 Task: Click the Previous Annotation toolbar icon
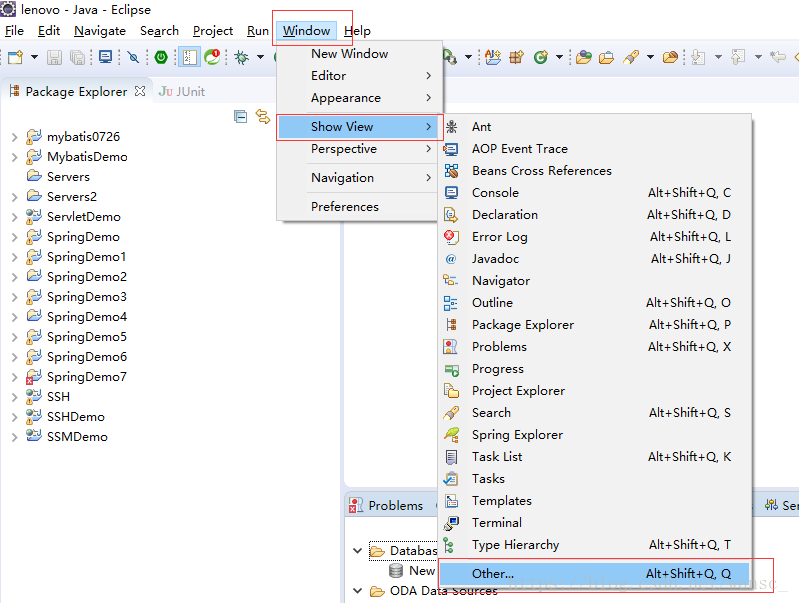click(738, 57)
